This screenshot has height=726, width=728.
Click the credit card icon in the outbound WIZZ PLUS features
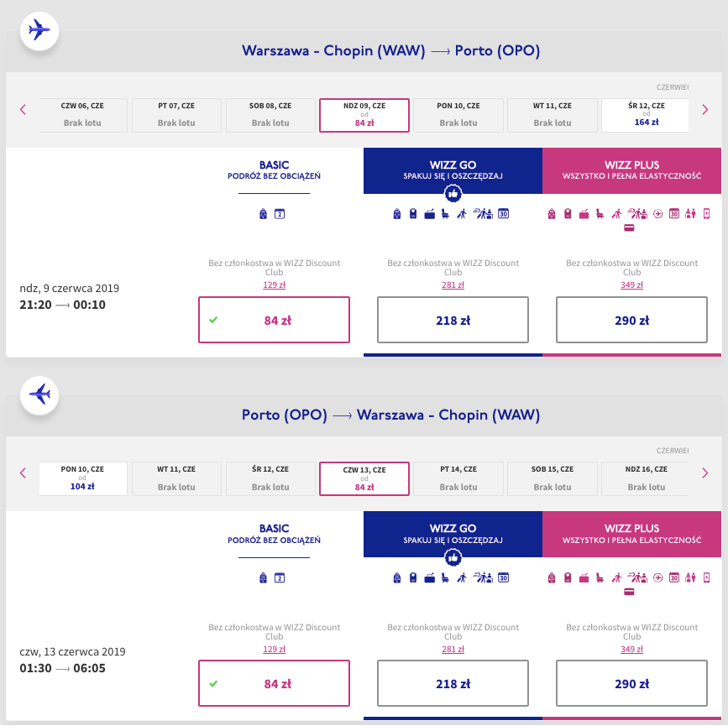click(x=629, y=228)
